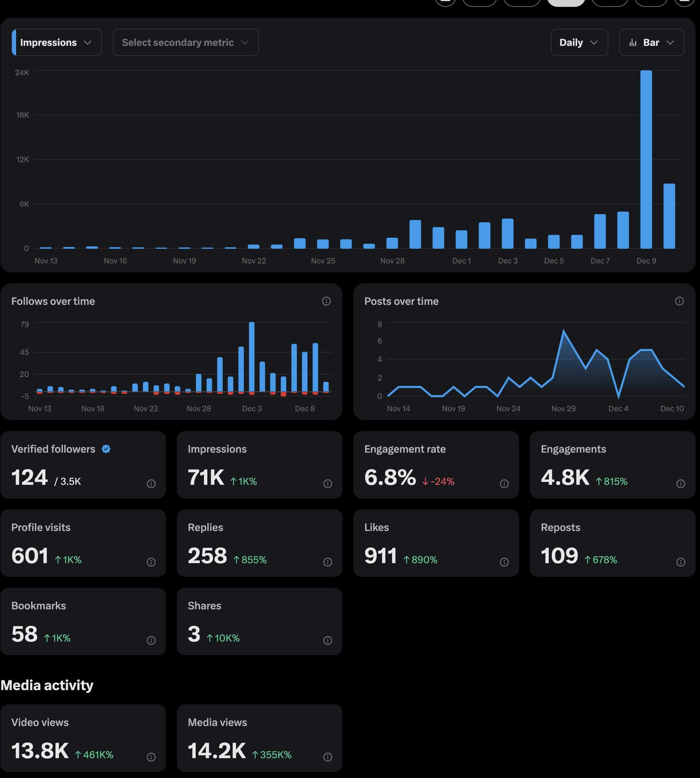Click info icon on Engagements card
The height and width of the screenshot is (778, 700).
(681, 484)
